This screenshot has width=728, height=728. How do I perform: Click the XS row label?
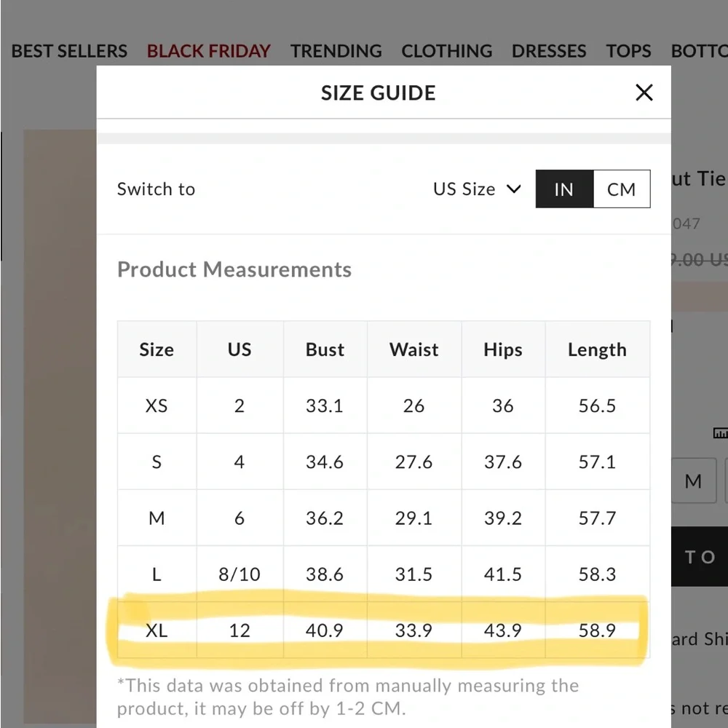coord(157,405)
